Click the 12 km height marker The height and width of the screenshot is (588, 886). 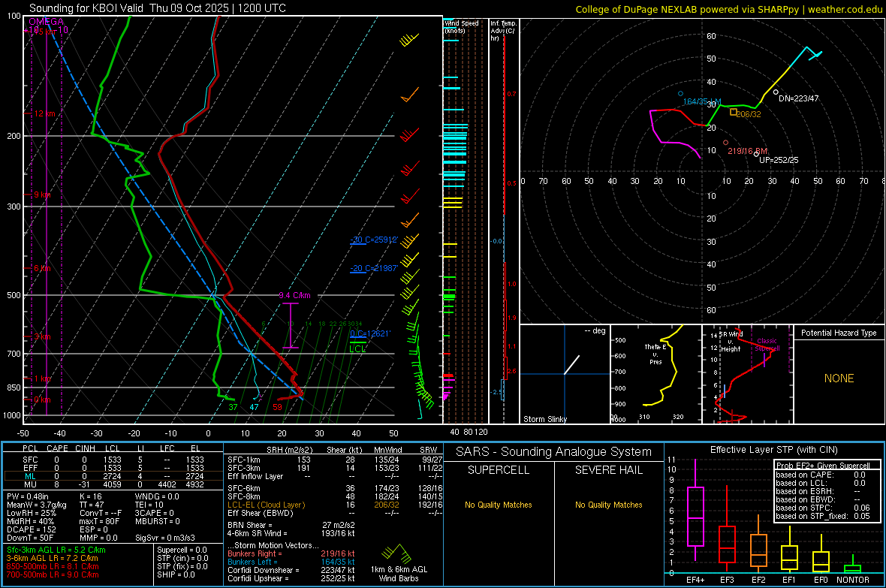(x=44, y=113)
